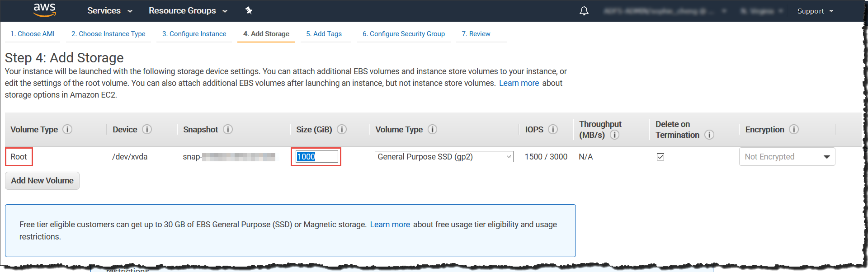Click info icon beside Size (GiB)
This screenshot has width=868, height=272.
point(342,130)
